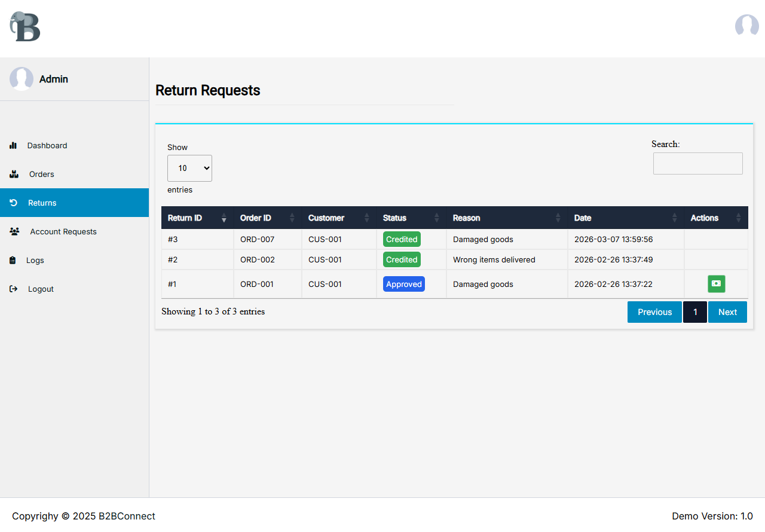
Task: Open Orders in sidebar
Action: point(74,174)
